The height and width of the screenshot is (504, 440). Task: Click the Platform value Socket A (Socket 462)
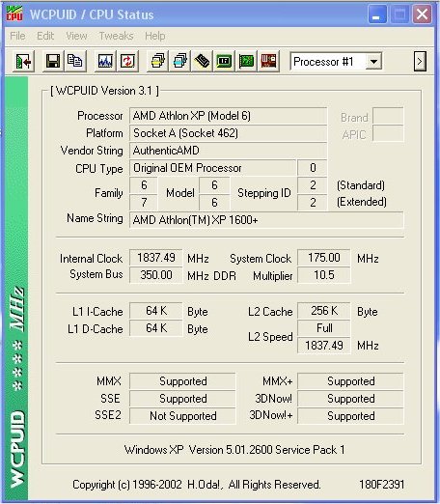[228, 133]
